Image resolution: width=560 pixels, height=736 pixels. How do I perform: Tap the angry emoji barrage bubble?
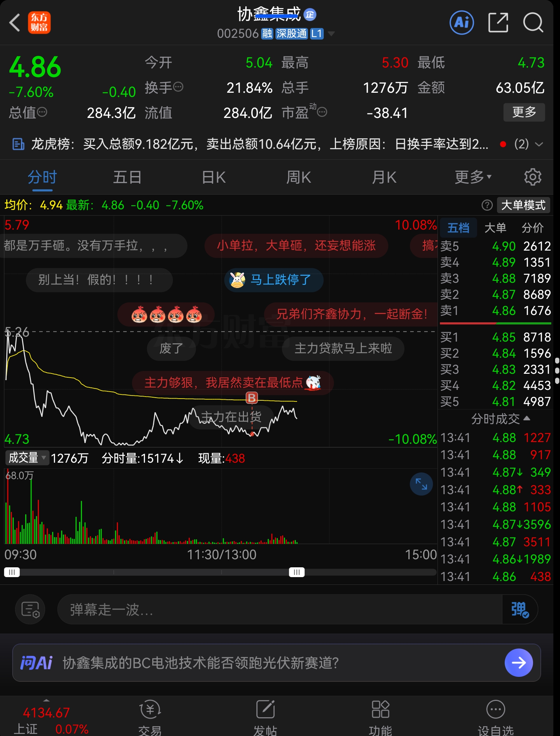[166, 314]
